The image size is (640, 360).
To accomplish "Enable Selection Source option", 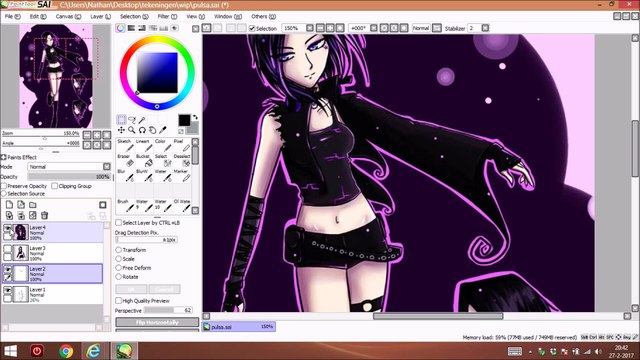I will point(4,193).
